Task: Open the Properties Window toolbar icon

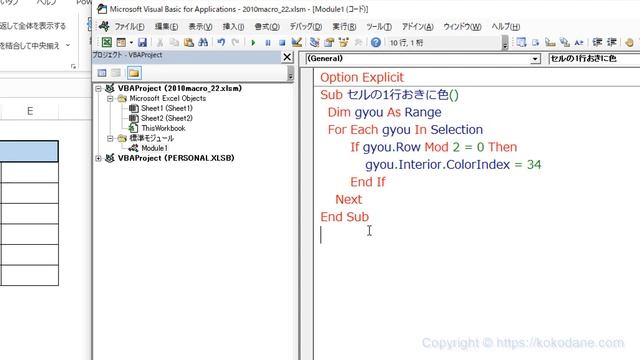Action: click(329, 42)
